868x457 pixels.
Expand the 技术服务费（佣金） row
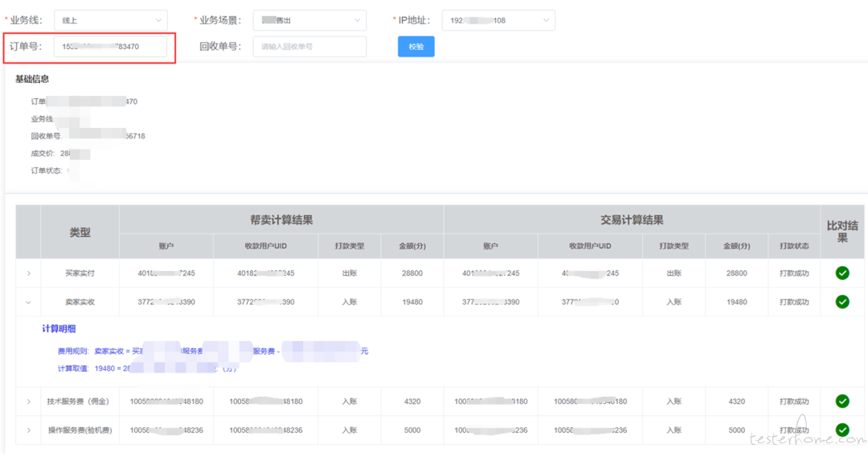(x=29, y=401)
